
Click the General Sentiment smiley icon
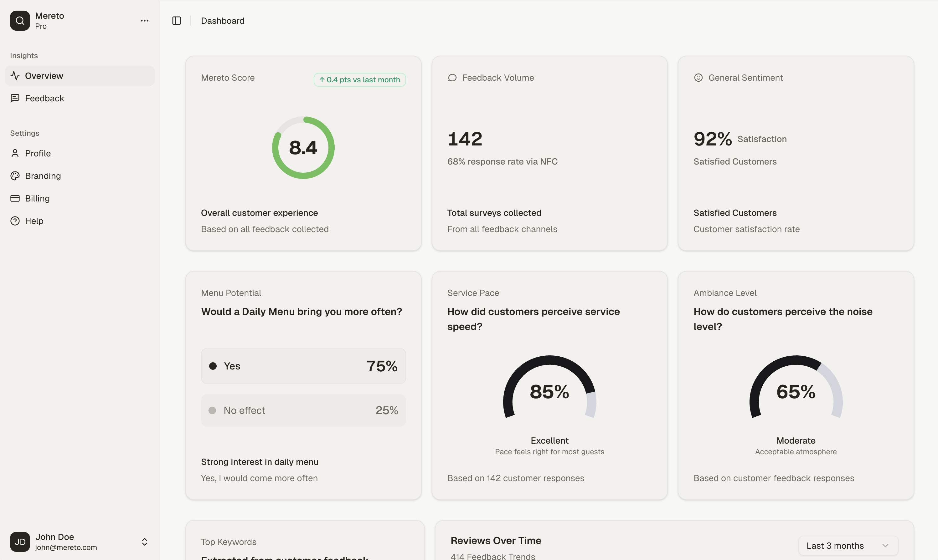[698, 78]
